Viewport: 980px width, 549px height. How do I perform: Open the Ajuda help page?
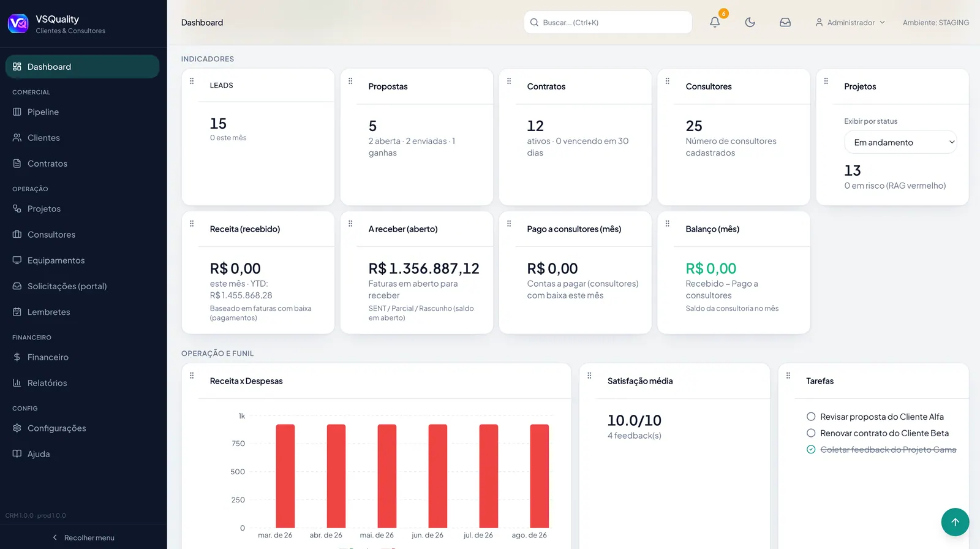pos(82,454)
